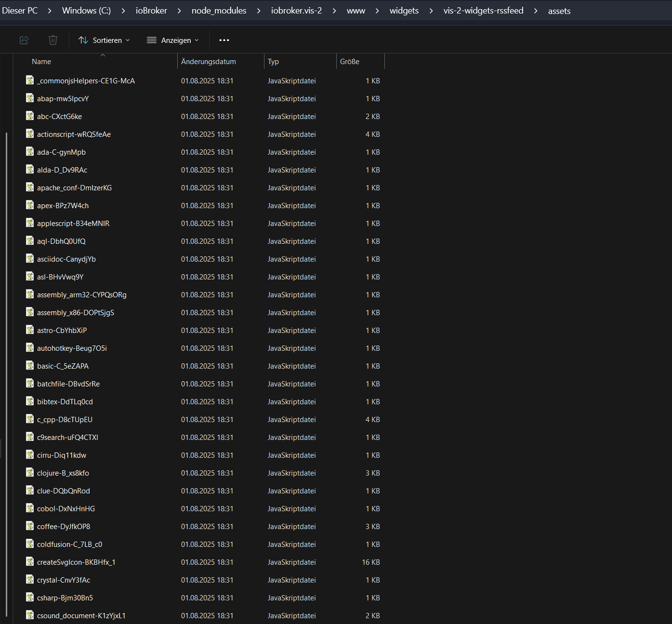This screenshot has height=624, width=672.
Task: Click the Delete trash can icon
Action: [x=53, y=40]
